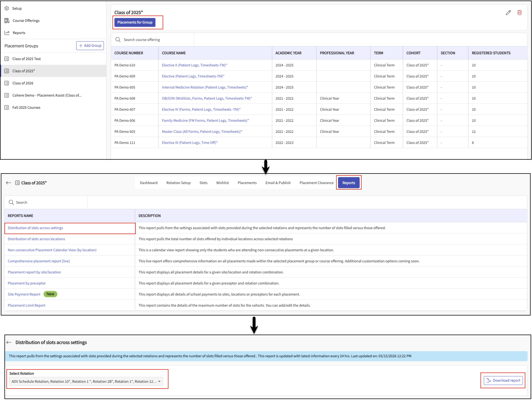Click back arrow next to Distribution of slots title
Screen dimensions: 532x401
tap(9, 342)
